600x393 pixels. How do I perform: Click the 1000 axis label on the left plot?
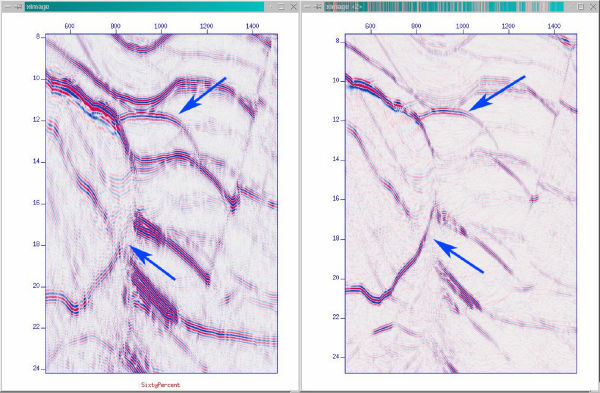(161, 26)
